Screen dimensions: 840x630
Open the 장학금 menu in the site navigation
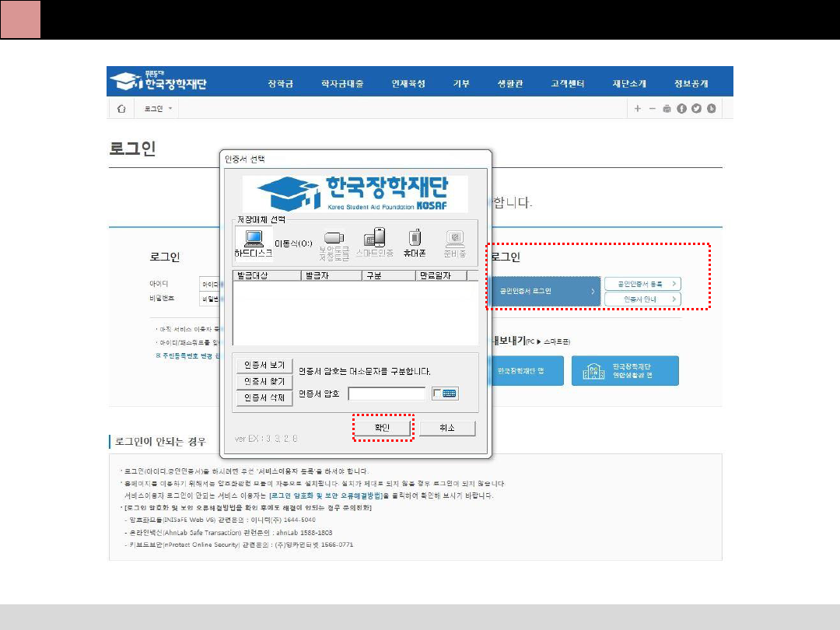tap(280, 83)
